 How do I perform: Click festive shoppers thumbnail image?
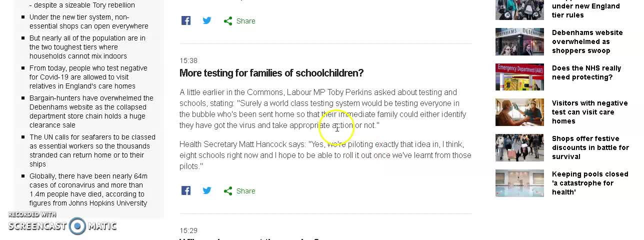point(519,147)
